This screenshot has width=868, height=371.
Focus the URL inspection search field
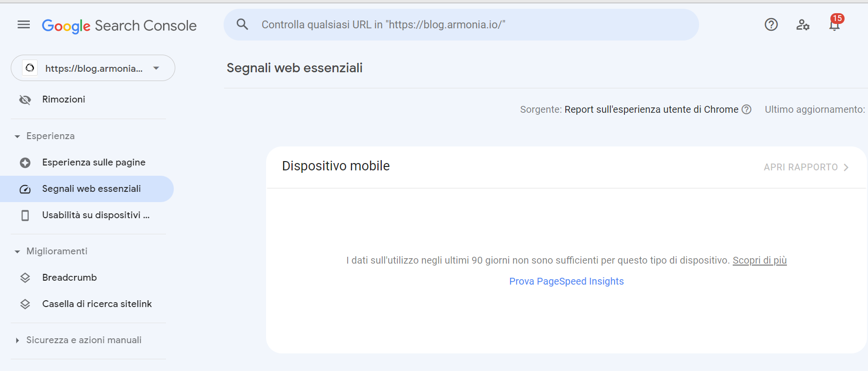[461, 24]
